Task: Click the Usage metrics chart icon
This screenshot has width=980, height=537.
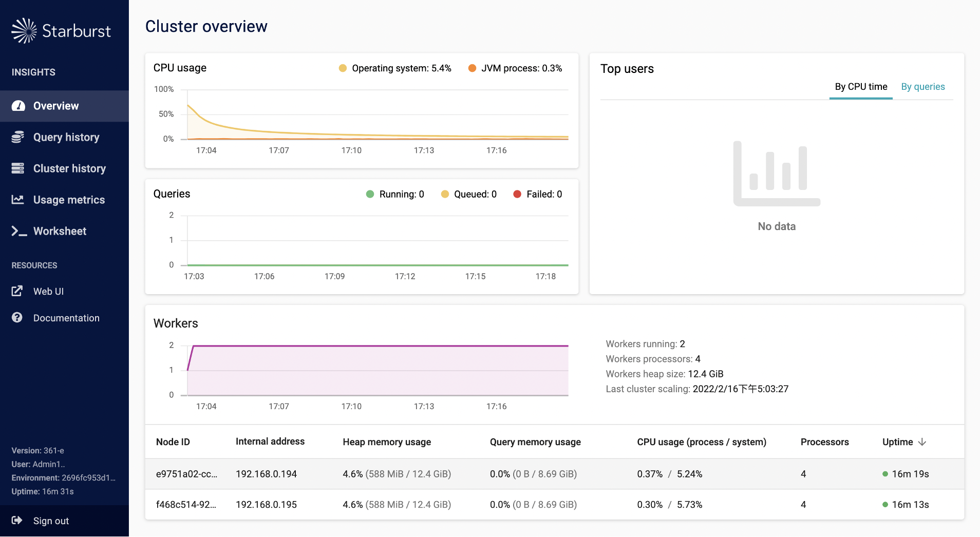Action: [x=18, y=200]
